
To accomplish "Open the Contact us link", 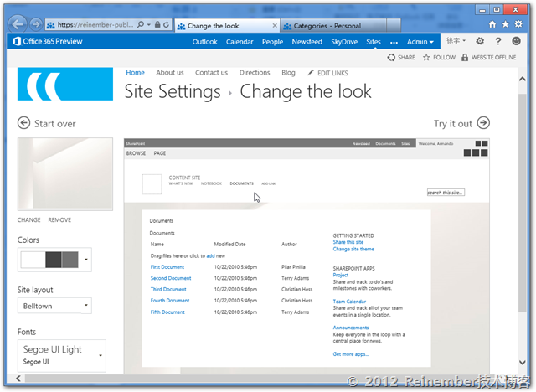I will pos(211,73).
